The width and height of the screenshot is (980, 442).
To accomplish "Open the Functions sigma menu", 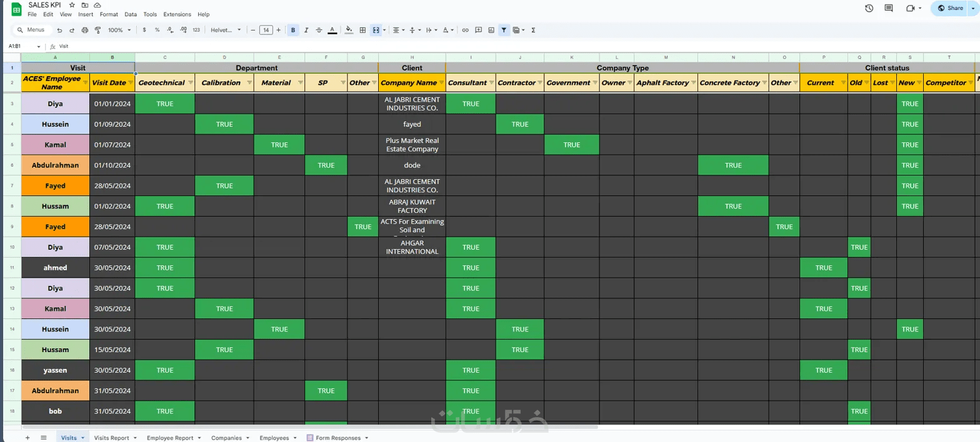I will coord(533,30).
